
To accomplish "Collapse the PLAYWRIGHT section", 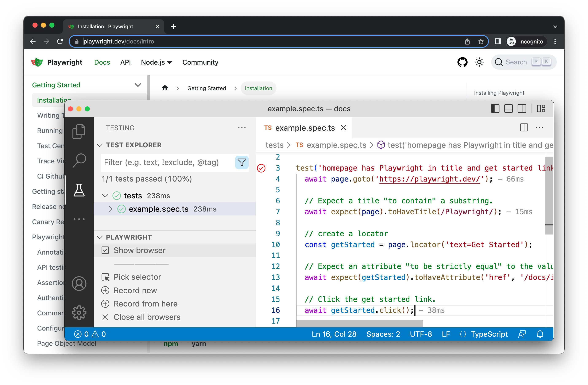I will coord(100,237).
